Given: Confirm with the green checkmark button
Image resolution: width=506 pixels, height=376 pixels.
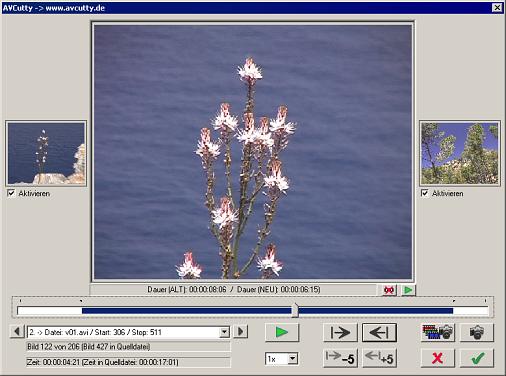Looking at the screenshot, I should [477, 358].
